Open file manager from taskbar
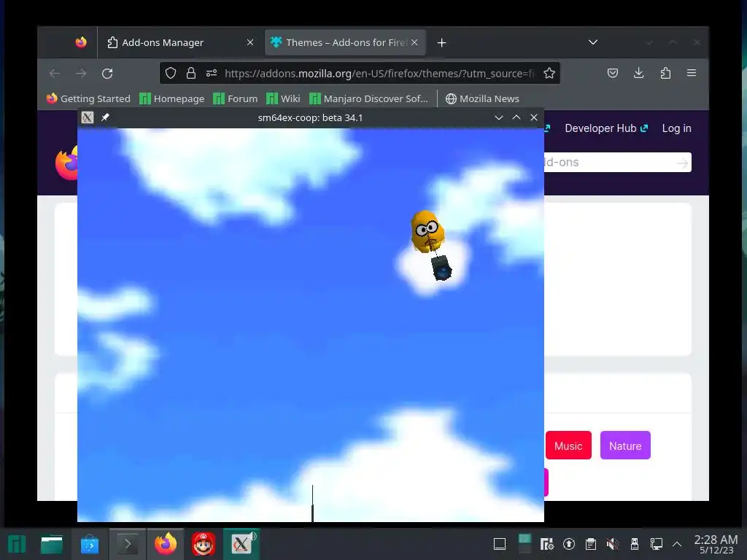The image size is (747, 560). pos(52,544)
